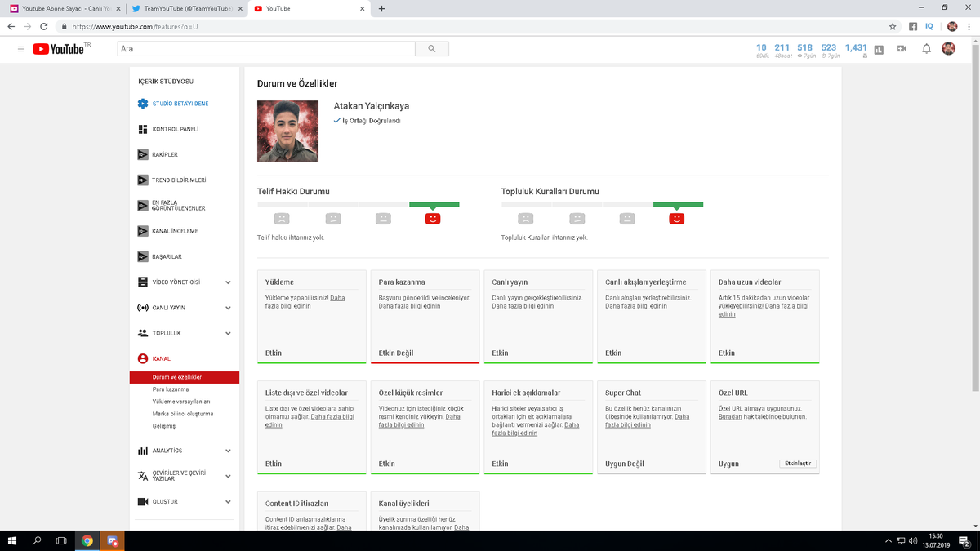Bookmark this page with the star icon

point(893,26)
